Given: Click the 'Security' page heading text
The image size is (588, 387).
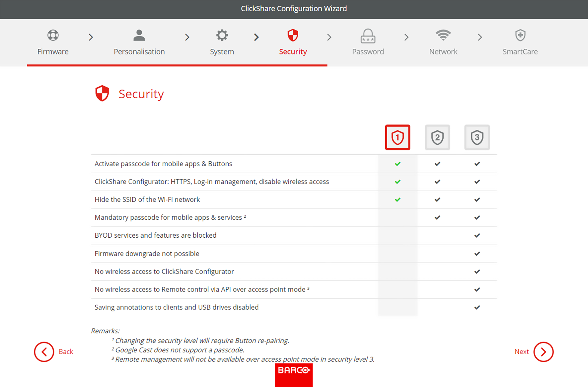Looking at the screenshot, I should click(141, 94).
